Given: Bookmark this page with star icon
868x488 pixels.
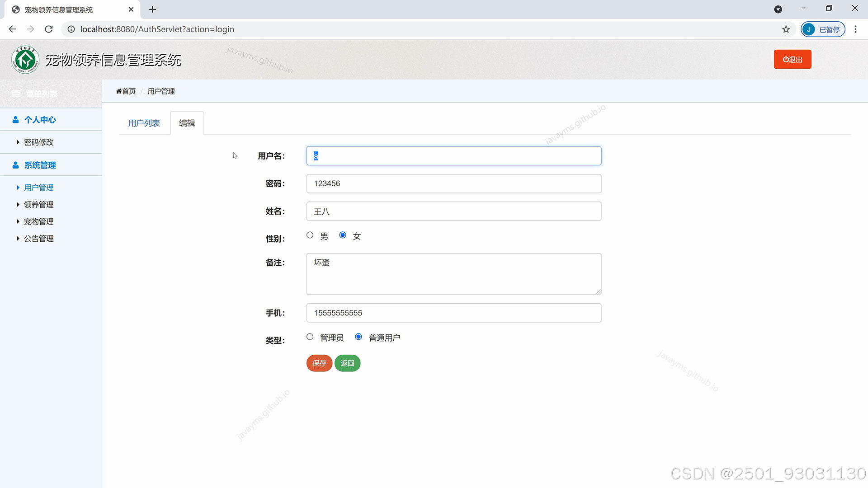Looking at the screenshot, I should [786, 29].
